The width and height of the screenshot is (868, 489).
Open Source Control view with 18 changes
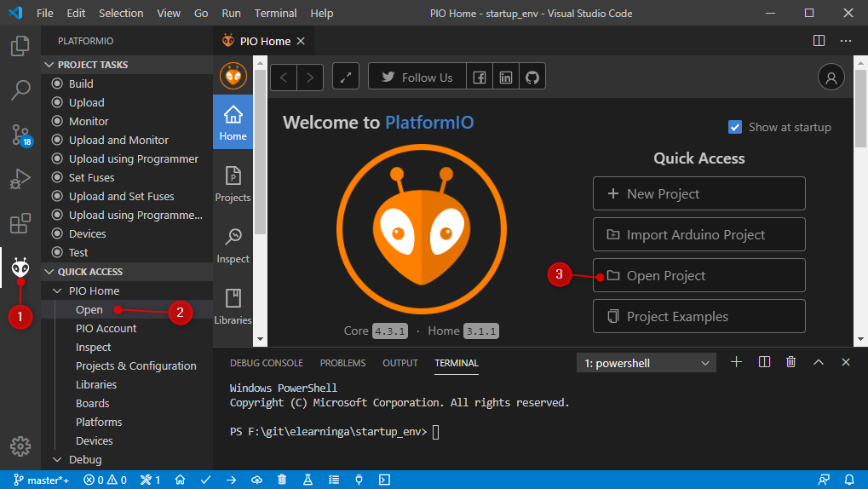pos(21,135)
